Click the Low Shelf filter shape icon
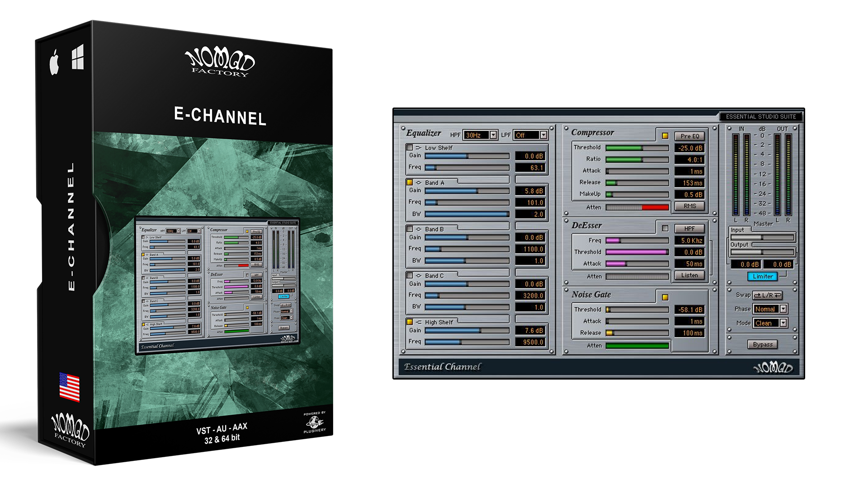This screenshot has width=868, height=488. click(x=418, y=148)
